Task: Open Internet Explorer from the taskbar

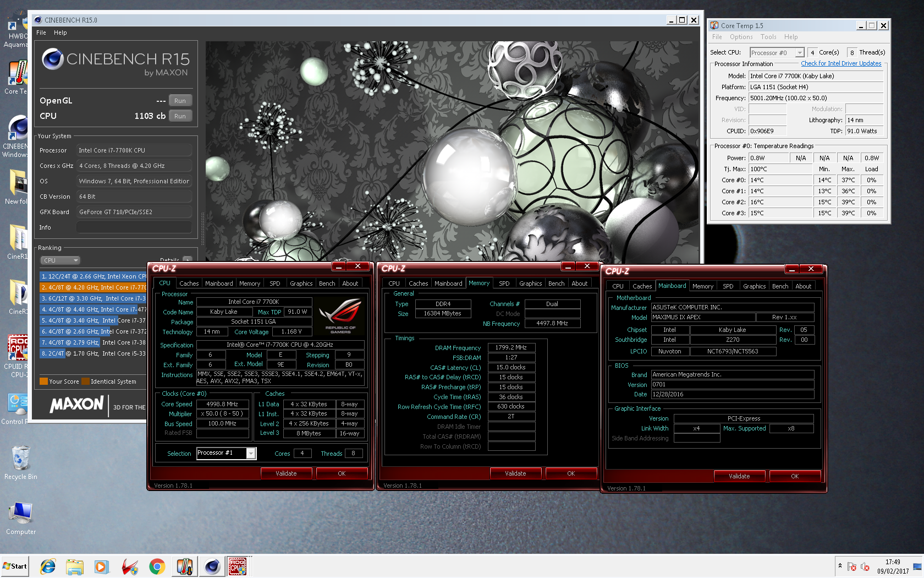Action: pos(48,566)
